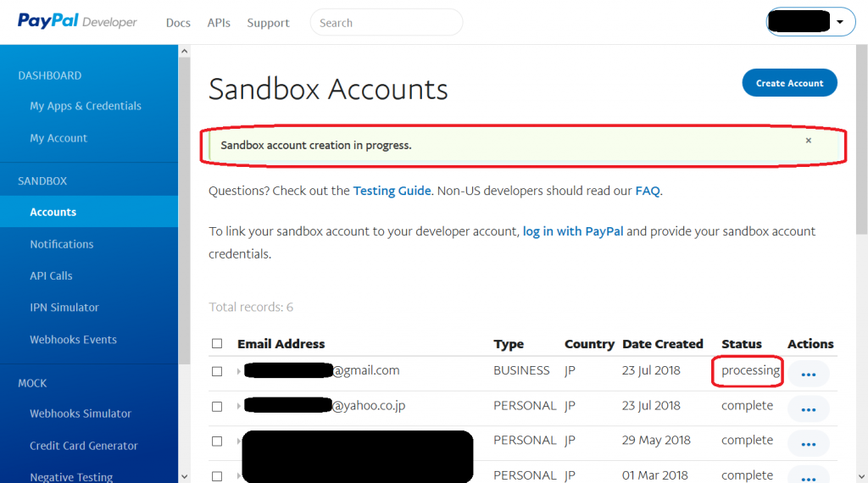Check the box for the gmail.com account
The width and height of the screenshot is (868, 483).
(217, 371)
